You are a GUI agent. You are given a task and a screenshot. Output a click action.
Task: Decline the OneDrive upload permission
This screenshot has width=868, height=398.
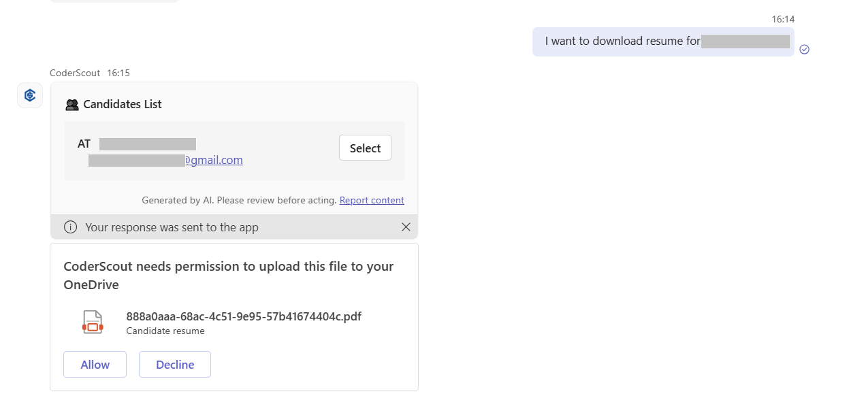(175, 364)
